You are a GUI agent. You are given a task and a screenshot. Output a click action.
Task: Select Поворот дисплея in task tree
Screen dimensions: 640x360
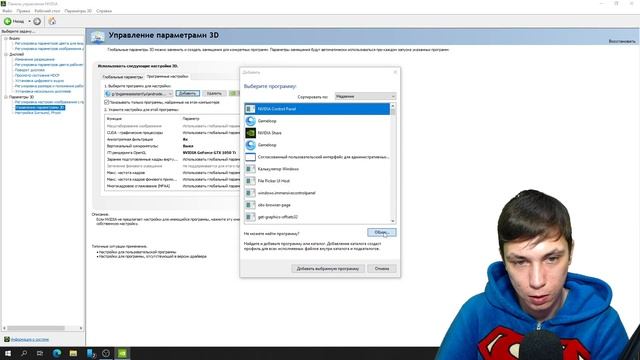pos(30,70)
